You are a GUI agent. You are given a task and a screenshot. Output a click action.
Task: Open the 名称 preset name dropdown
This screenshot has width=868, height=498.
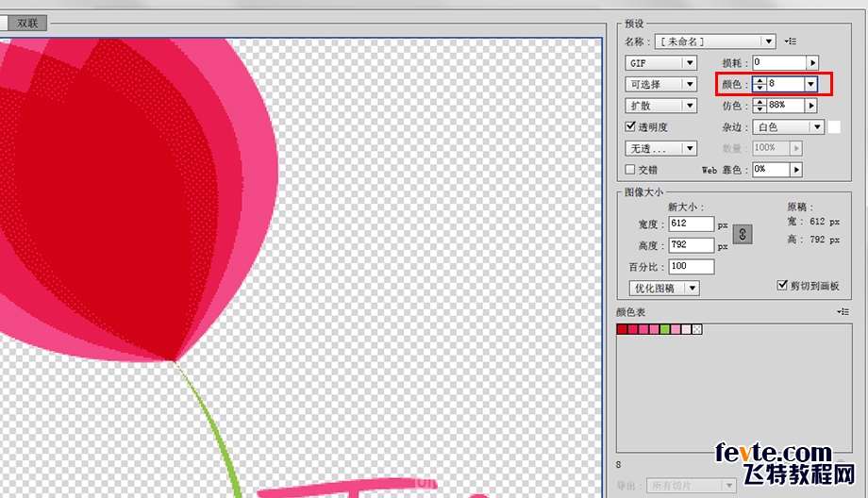715,41
